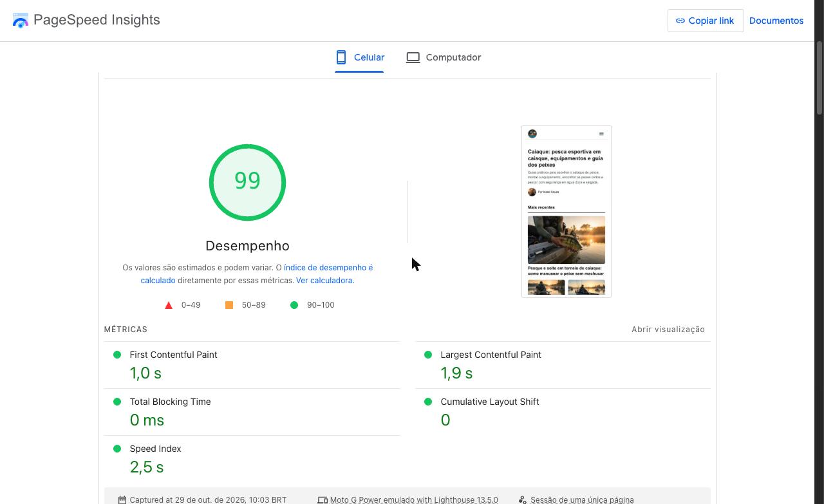Click the Speed Index label

click(x=155, y=449)
